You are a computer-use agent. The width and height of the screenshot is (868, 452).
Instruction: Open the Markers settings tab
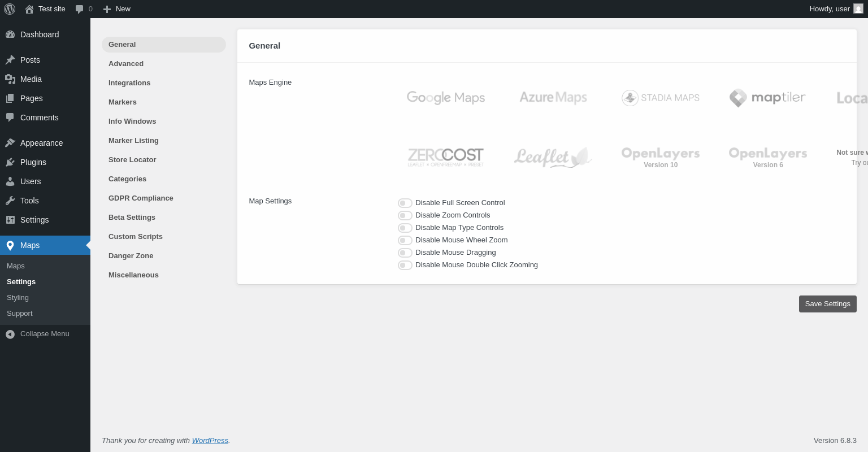164,102
